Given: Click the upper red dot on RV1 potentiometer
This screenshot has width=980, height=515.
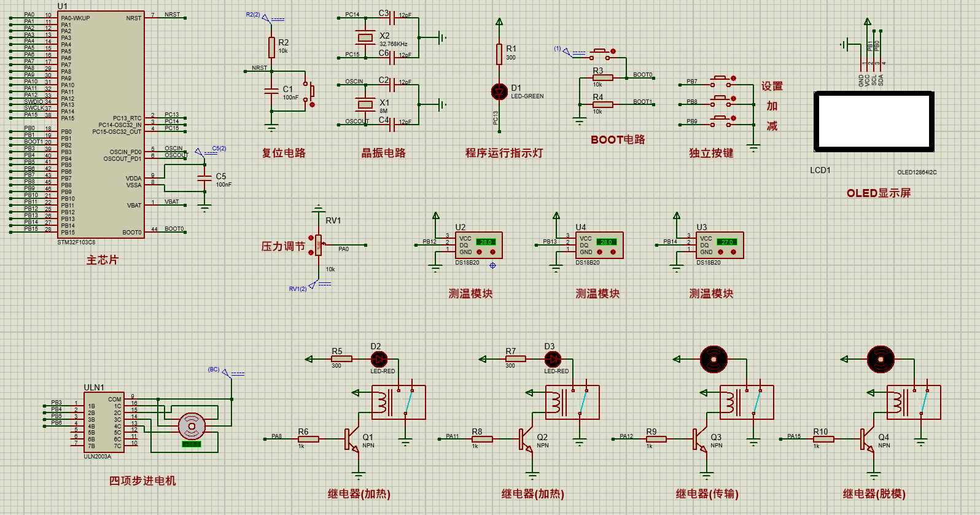Looking at the screenshot, I should [311, 238].
